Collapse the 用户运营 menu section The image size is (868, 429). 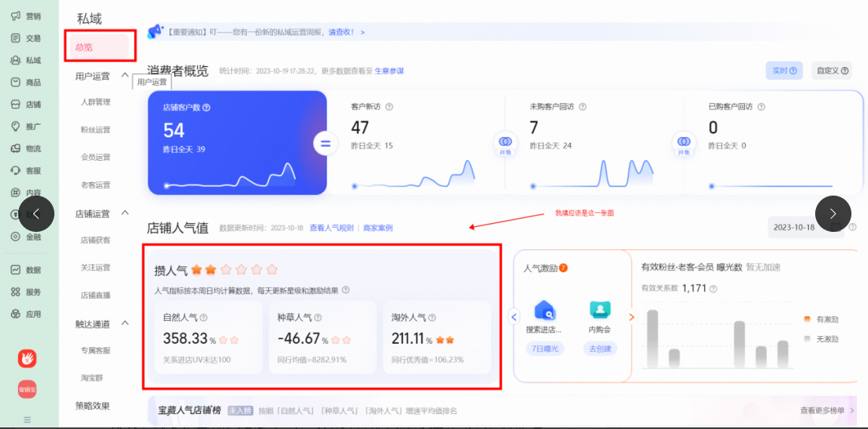(125, 76)
